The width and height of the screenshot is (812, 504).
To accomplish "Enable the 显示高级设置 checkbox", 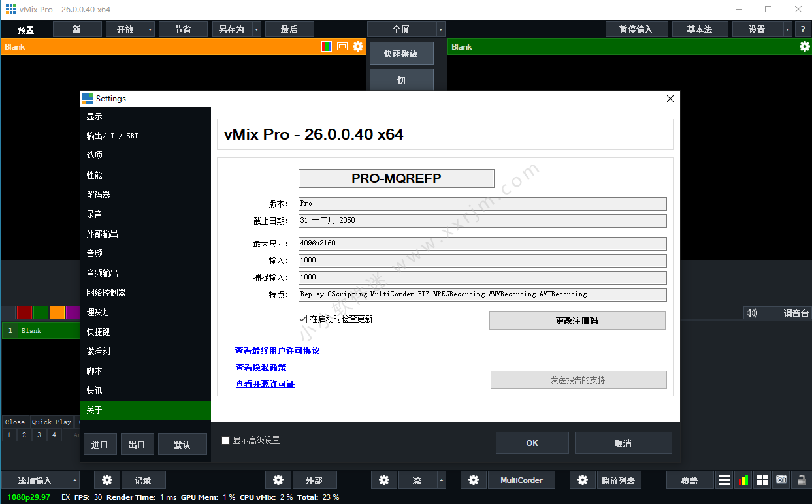I will [226, 441].
